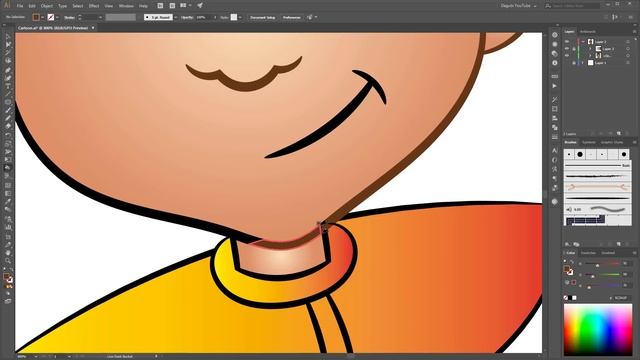Click Create New Layer icon in Layers panel
The height and width of the screenshot is (360, 640).
[x=619, y=133]
